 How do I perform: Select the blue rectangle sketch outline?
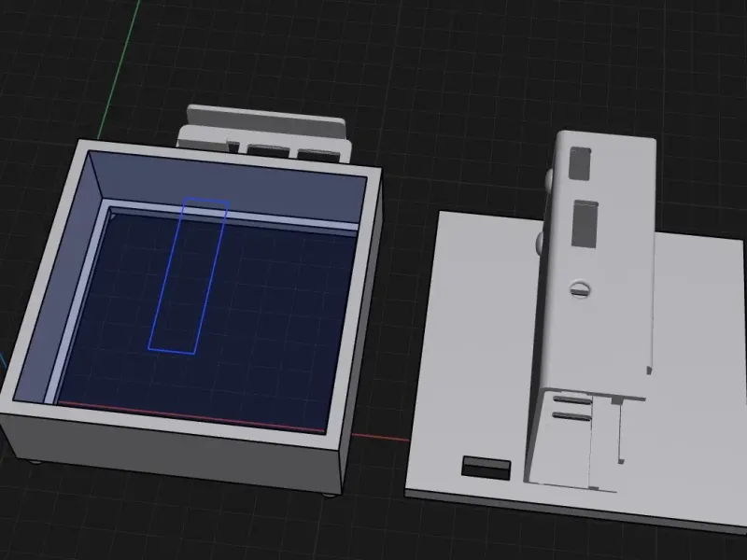(x=189, y=275)
